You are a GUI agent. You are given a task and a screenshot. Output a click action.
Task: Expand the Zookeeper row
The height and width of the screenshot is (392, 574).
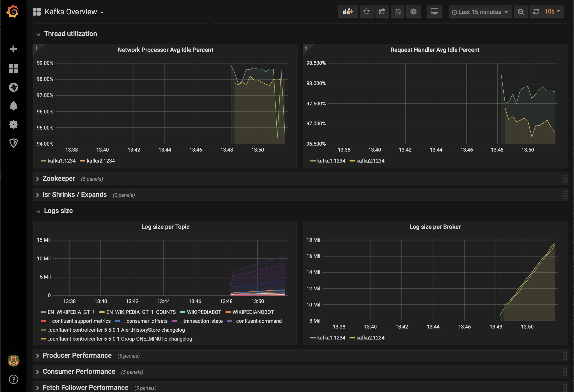point(59,179)
